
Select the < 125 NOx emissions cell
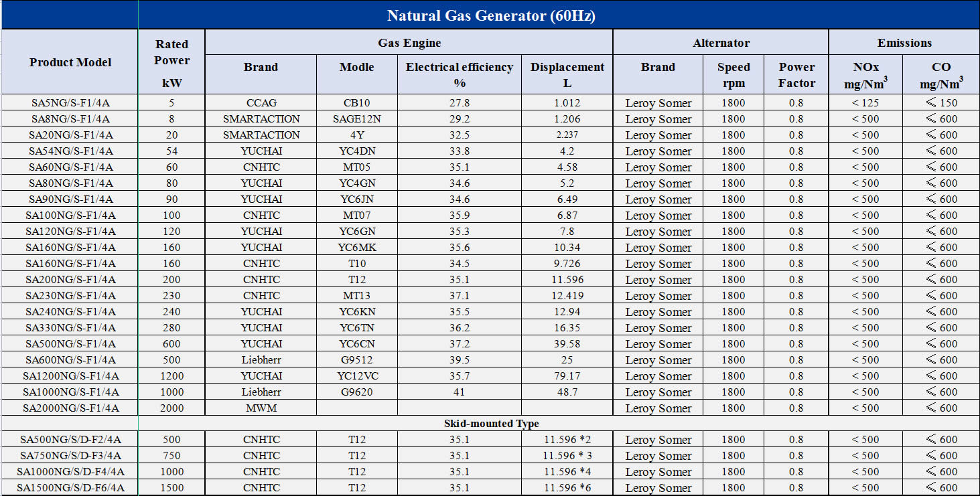pos(865,103)
